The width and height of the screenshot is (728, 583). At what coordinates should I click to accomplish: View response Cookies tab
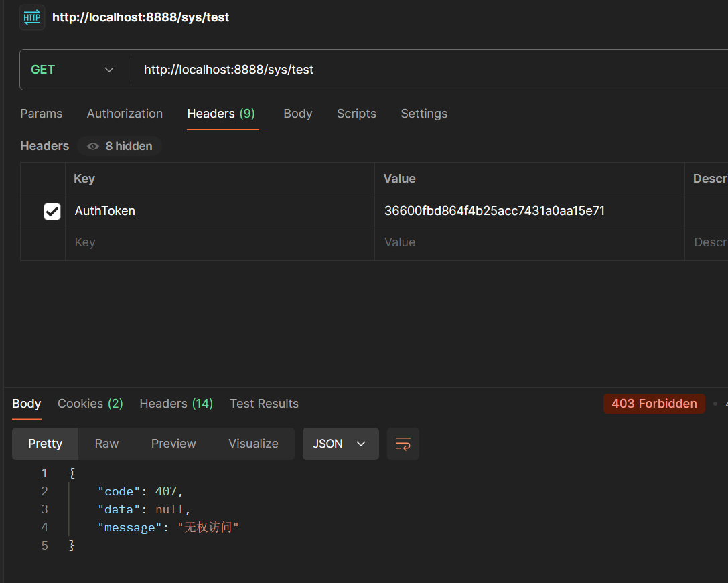(90, 404)
